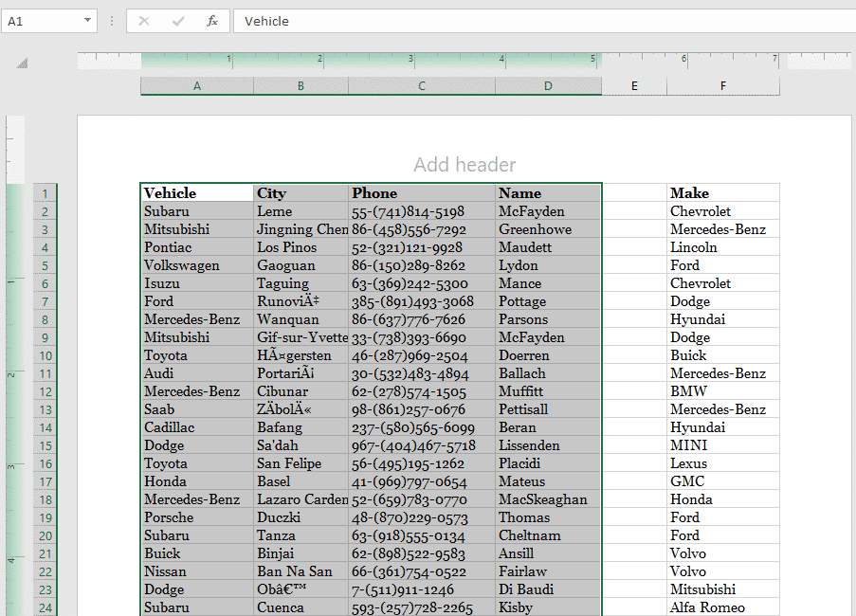Click the Name Box showing A1
Image resolution: width=856 pixels, height=616 pixels.
[49, 21]
